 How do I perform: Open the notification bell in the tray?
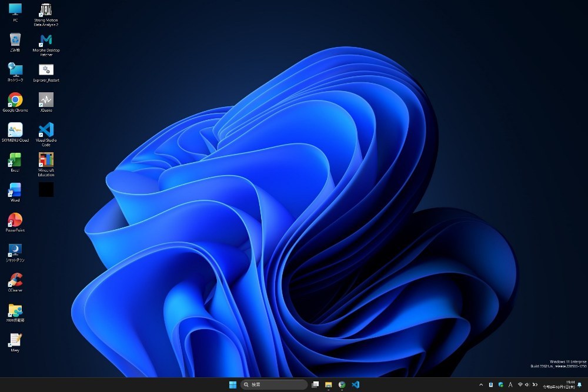[x=580, y=384]
